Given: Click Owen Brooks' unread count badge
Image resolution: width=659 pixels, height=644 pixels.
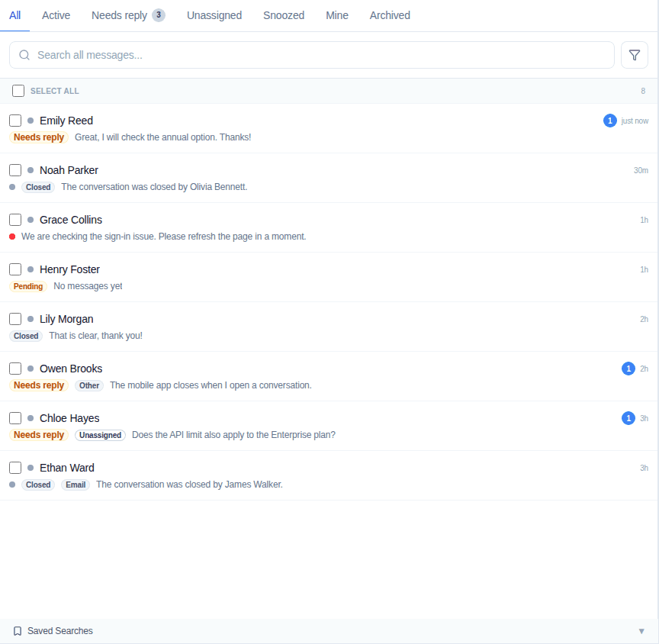Looking at the screenshot, I should coord(628,369).
